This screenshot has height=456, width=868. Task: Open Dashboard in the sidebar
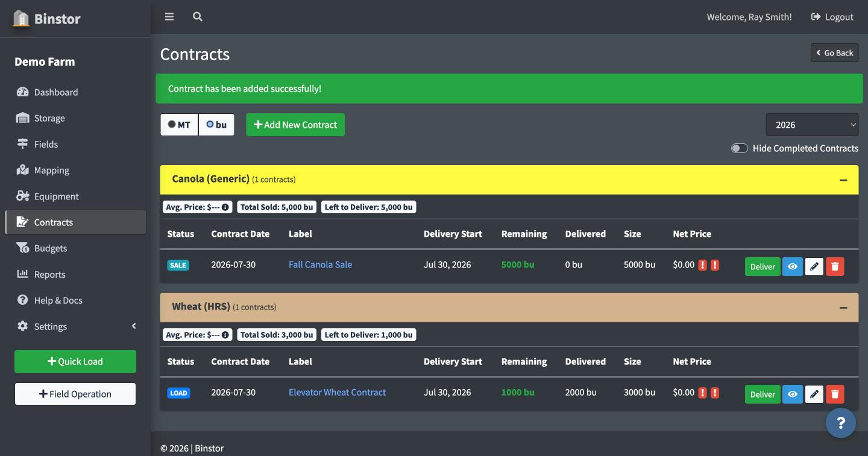point(75,92)
